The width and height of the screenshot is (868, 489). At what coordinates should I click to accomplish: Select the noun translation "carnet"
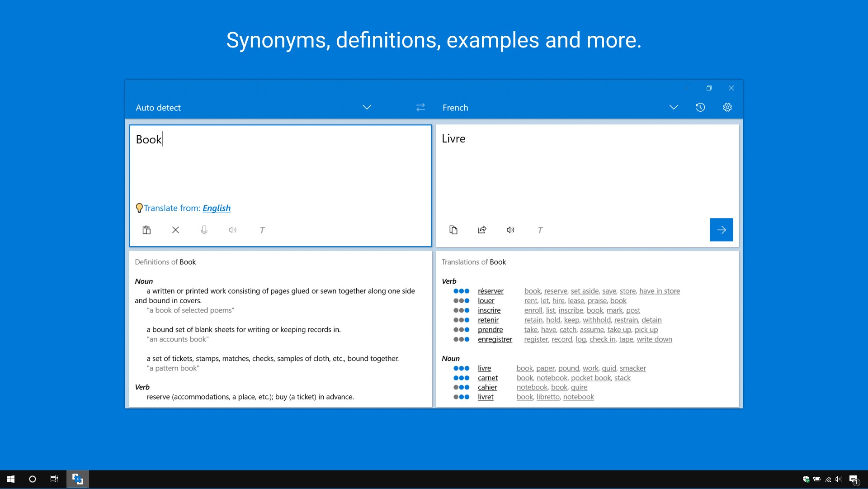click(x=488, y=378)
